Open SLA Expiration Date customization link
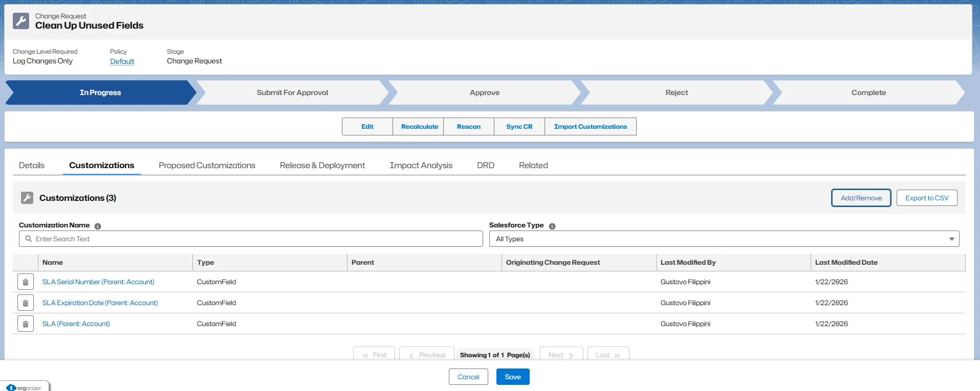The height and width of the screenshot is (391, 980). tap(100, 303)
